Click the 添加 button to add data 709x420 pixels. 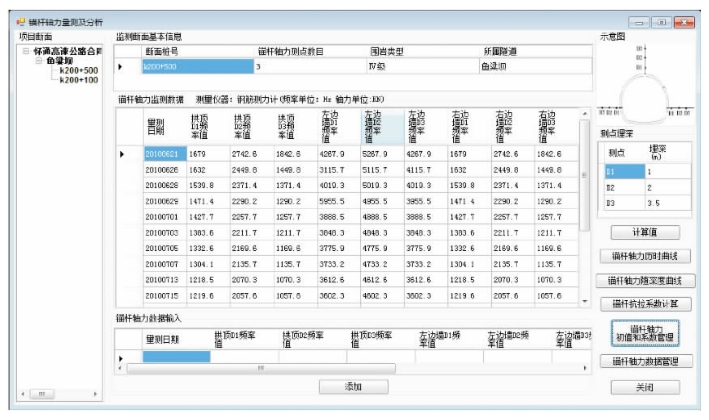pyautogui.click(x=356, y=386)
